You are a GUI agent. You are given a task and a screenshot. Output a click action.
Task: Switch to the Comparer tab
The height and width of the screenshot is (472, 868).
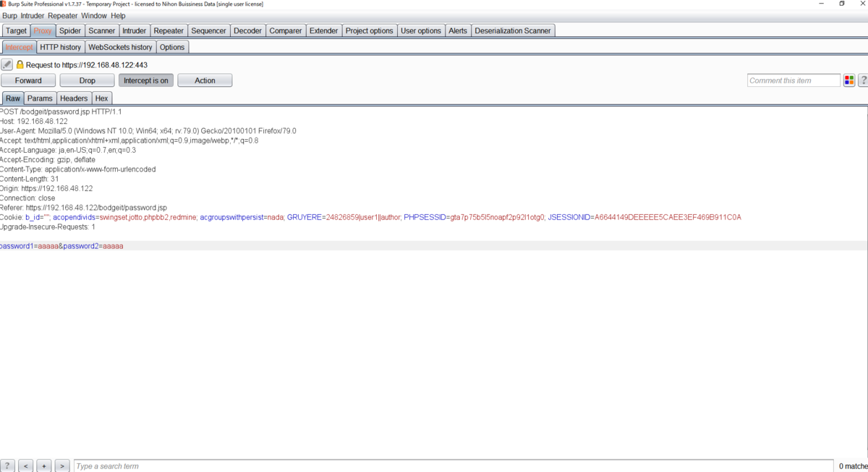coord(286,30)
